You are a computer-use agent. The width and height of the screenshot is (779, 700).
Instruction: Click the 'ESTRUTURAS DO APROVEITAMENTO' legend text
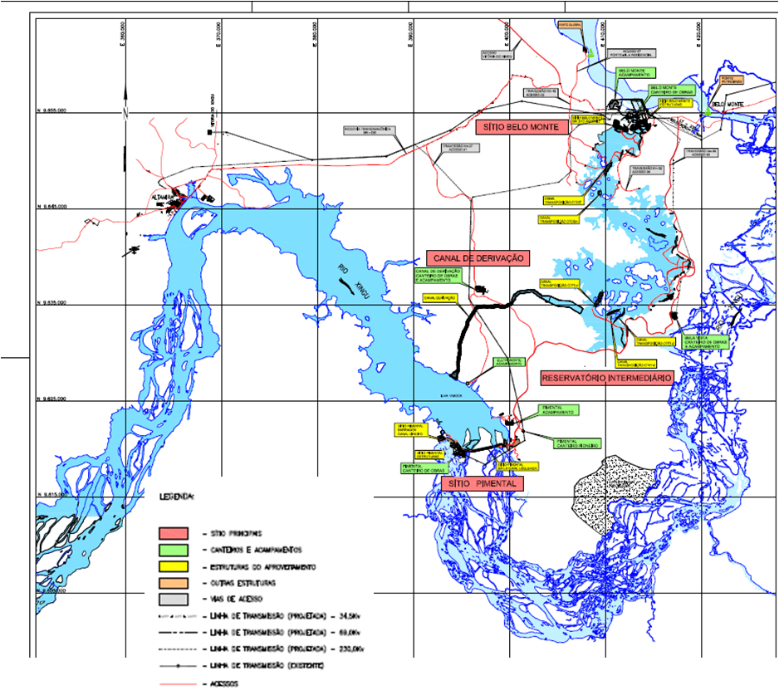262,567
